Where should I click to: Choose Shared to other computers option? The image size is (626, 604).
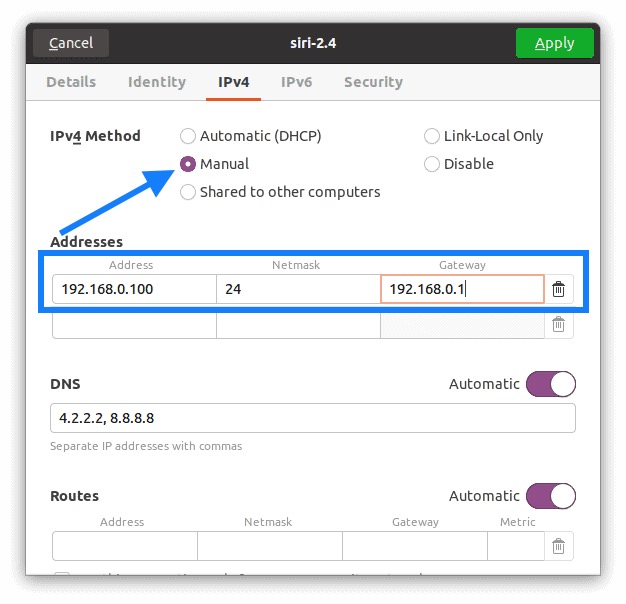188,192
